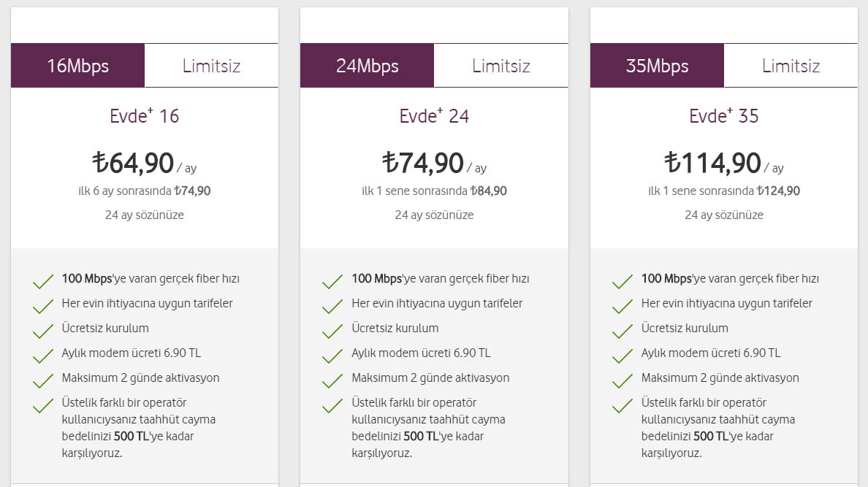Select the 16Mbps tab
Viewport: 868px width, 487px height.
pos(77,66)
